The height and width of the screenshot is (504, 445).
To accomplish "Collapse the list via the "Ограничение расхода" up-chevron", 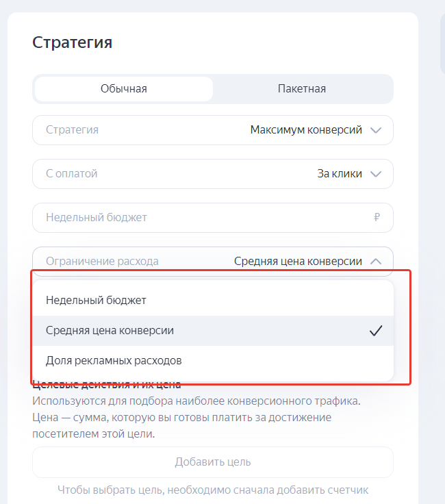I will 375,261.
